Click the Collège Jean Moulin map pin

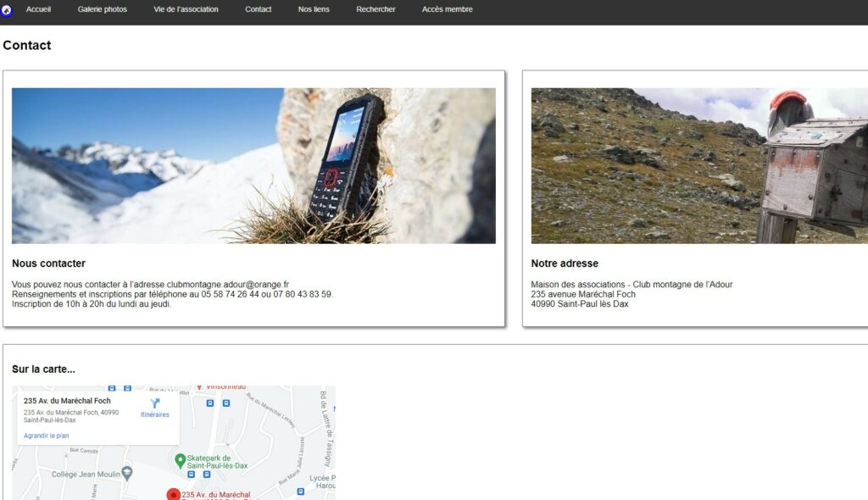click(x=127, y=473)
